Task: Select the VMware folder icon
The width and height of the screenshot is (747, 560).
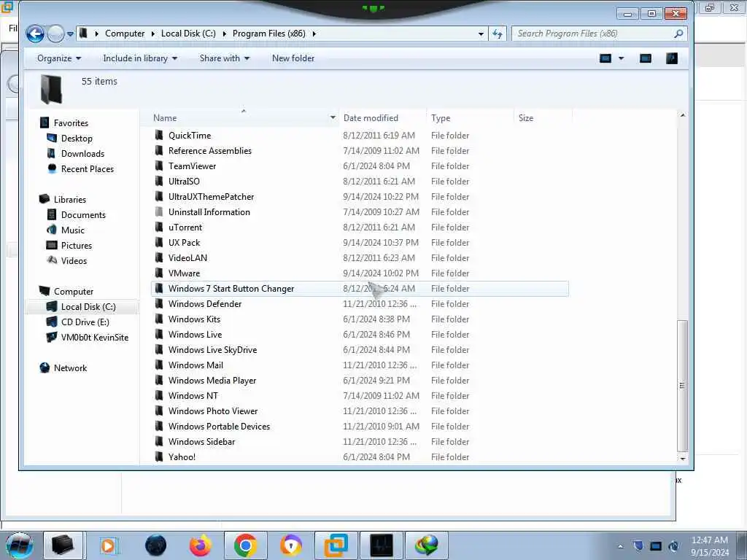Action: point(159,273)
